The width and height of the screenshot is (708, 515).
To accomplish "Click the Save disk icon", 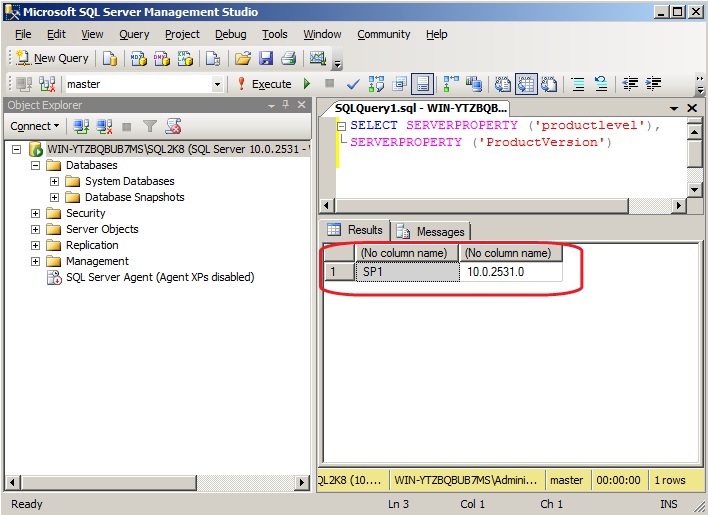I will 266,58.
